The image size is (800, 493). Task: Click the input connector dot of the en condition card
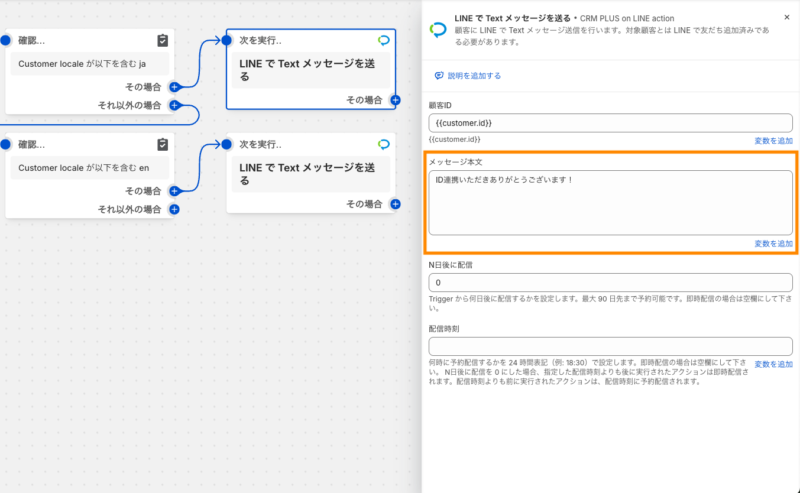6,144
